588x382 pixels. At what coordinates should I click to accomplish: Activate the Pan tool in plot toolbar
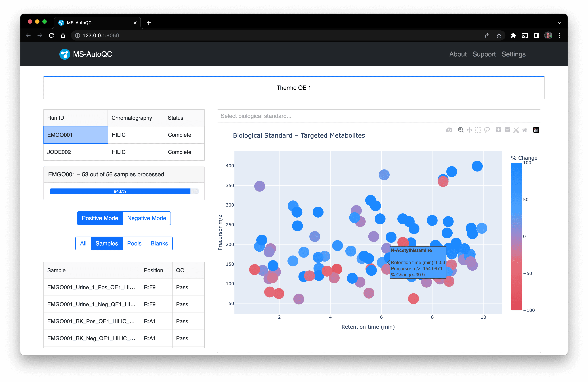click(x=469, y=130)
